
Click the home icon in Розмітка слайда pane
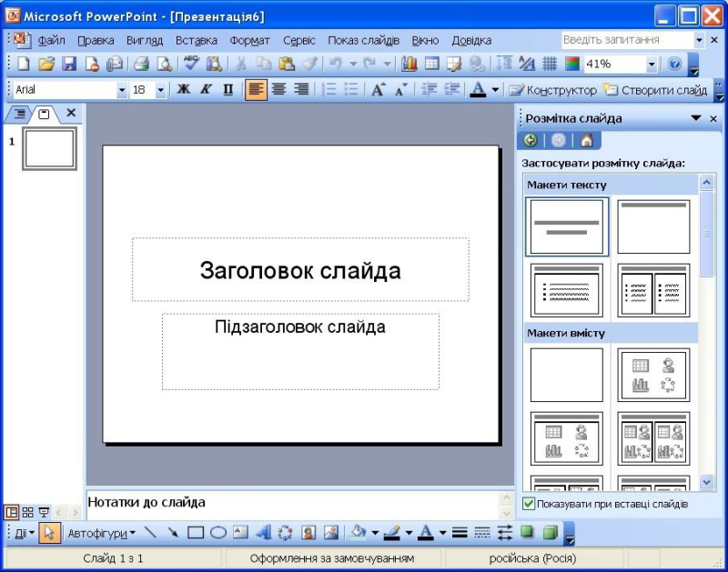586,140
